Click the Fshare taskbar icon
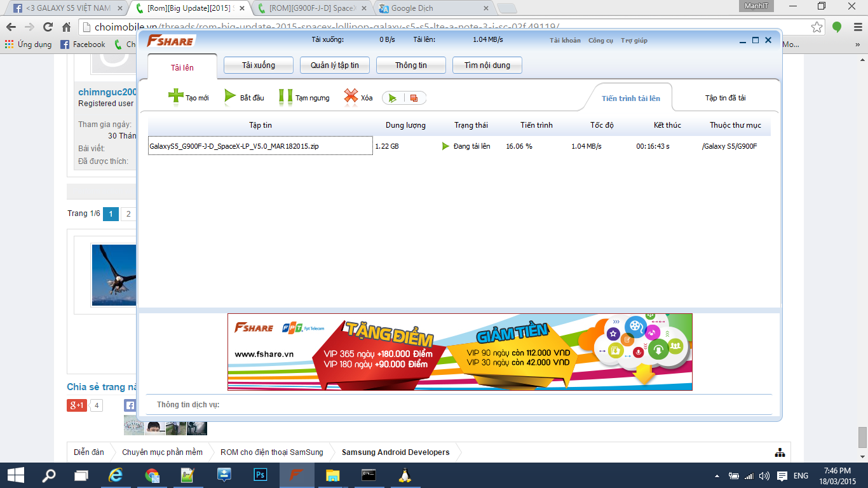The width and height of the screenshot is (868, 488). click(x=295, y=475)
